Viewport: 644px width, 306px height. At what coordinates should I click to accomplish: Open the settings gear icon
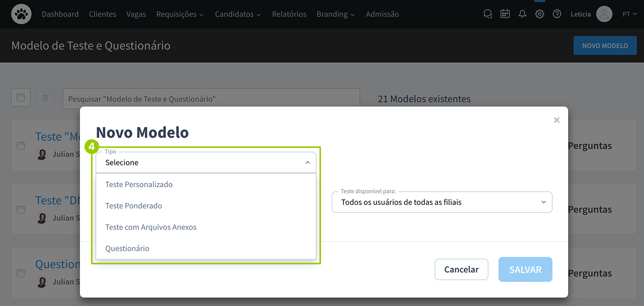pyautogui.click(x=540, y=14)
